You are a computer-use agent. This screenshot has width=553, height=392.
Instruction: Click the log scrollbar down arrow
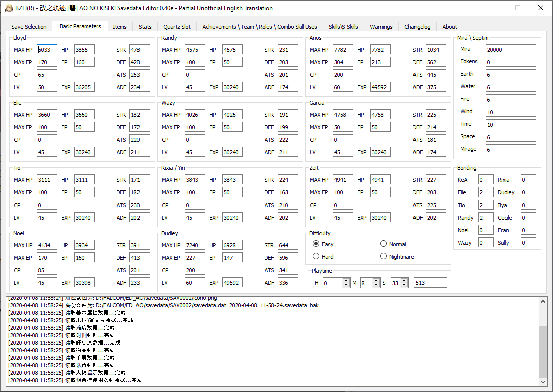coord(543,382)
